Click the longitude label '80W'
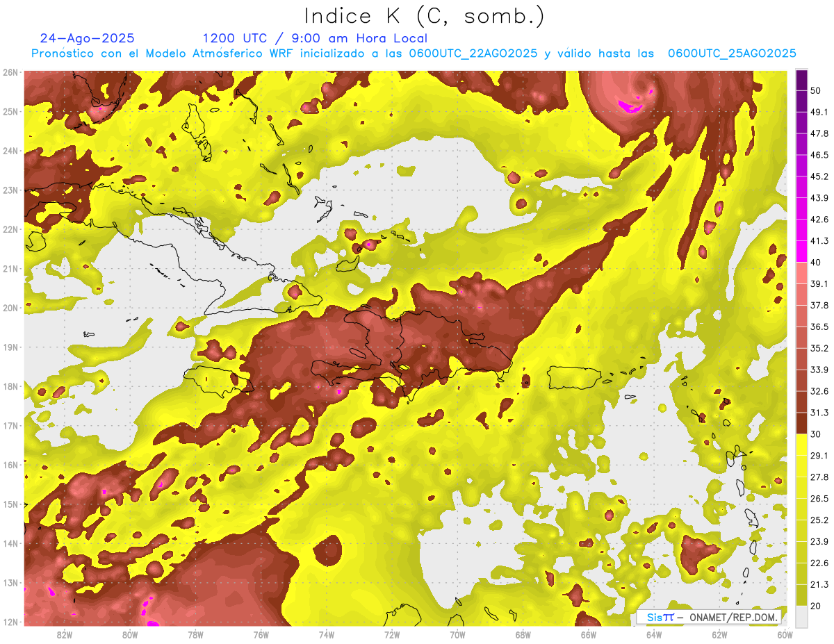 [130, 634]
